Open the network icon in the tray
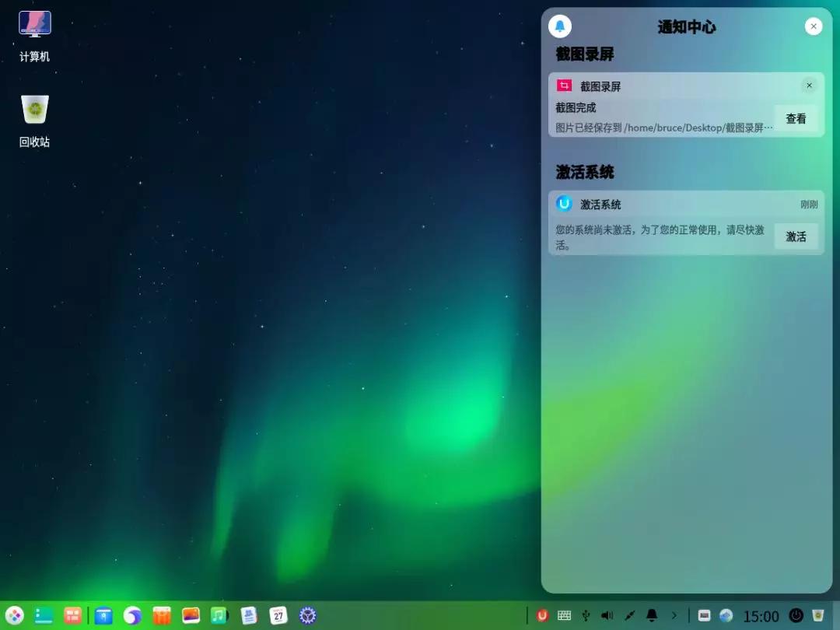840x630 pixels. [725, 615]
